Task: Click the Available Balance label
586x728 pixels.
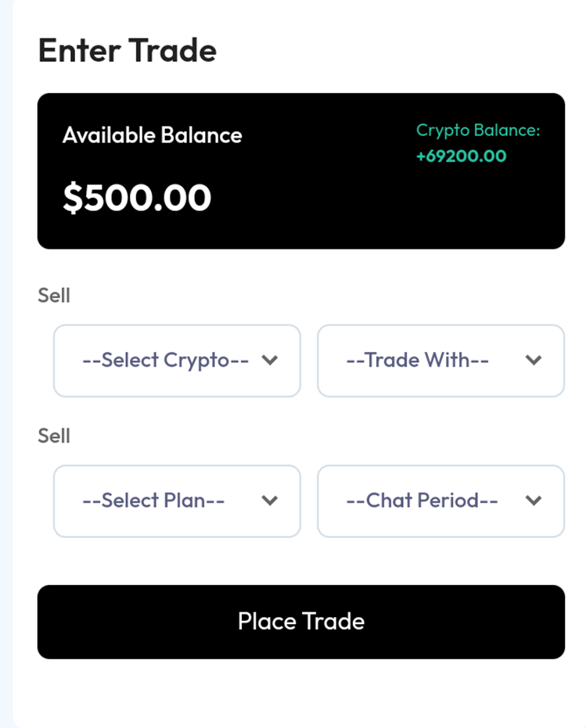Action: tap(153, 135)
